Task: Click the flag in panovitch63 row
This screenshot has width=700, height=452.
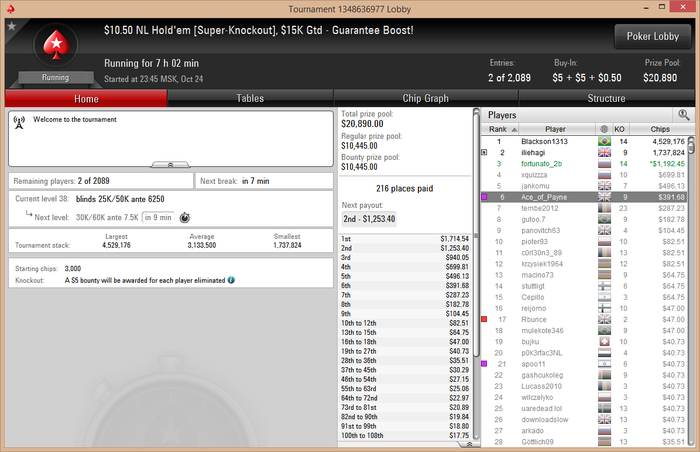Action: 604,230
